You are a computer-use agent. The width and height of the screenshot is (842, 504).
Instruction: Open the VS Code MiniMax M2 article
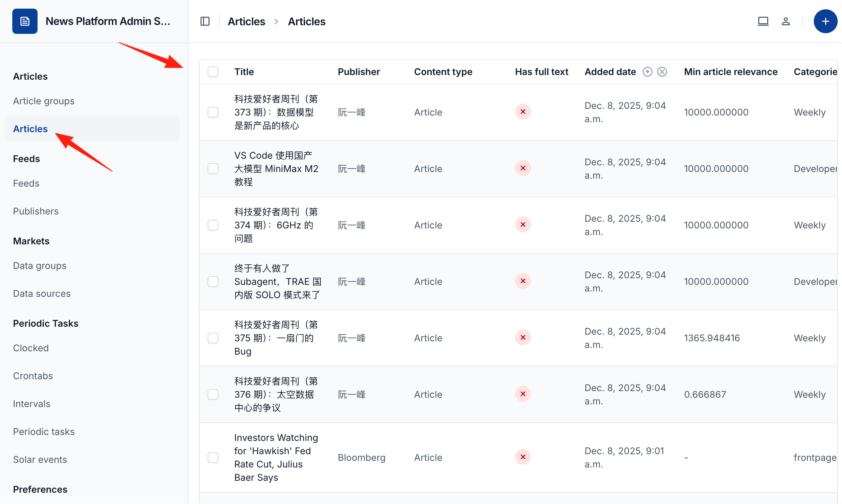pos(276,168)
